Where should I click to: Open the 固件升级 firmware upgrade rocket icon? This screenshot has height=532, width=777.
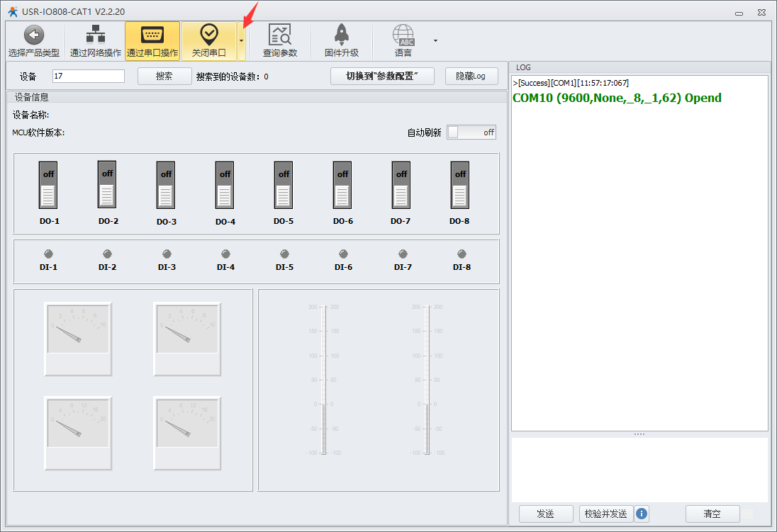click(341, 35)
